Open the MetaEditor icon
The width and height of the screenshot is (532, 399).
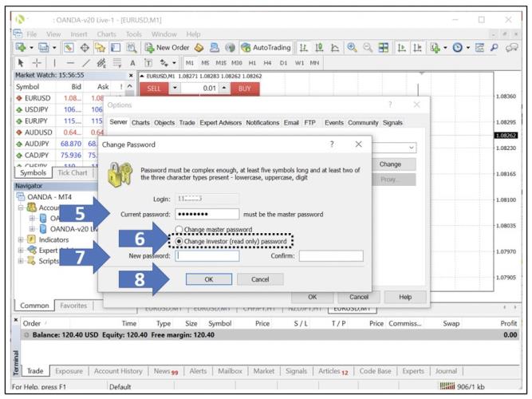[199, 48]
